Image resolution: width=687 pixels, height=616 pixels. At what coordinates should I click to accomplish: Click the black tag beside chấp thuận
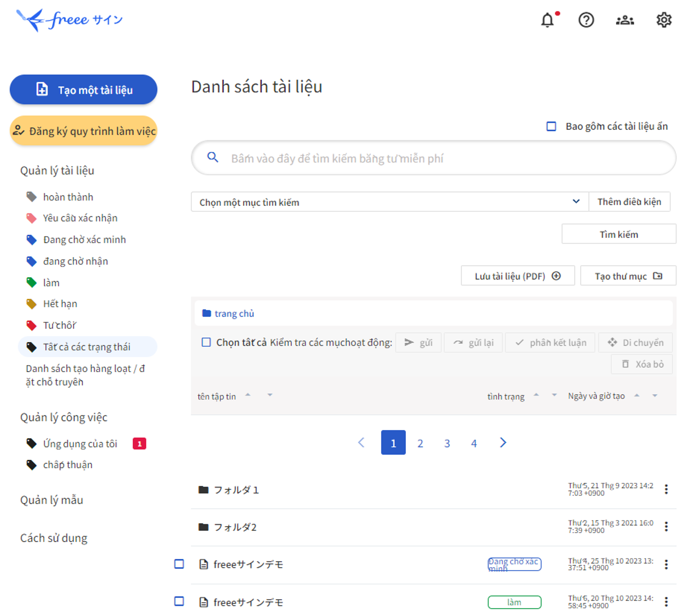pyautogui.click(x=31, y=465)
